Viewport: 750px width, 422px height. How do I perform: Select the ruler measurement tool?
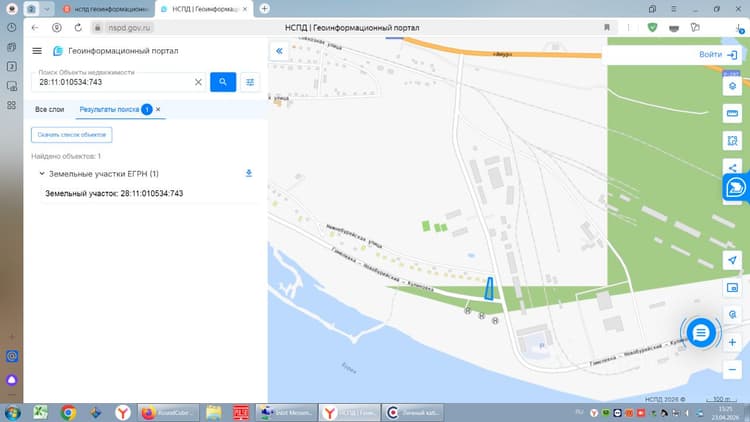(732, 113)
